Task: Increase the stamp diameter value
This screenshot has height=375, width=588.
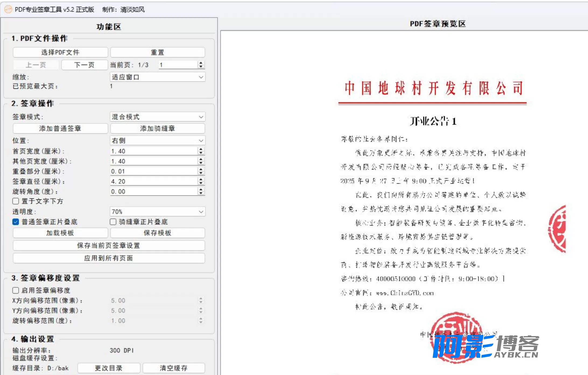Action: click(x=201, y=180)
